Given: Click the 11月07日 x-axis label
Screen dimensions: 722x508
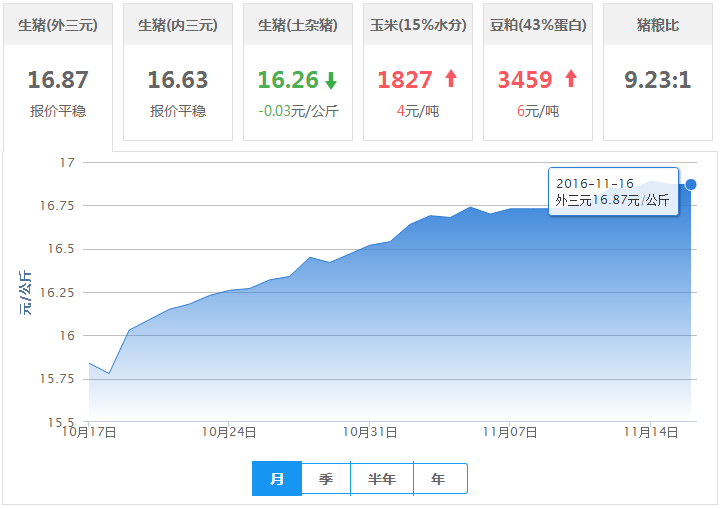Looking at the screenshot, I should pyautogui.click(x=511, y=432).
